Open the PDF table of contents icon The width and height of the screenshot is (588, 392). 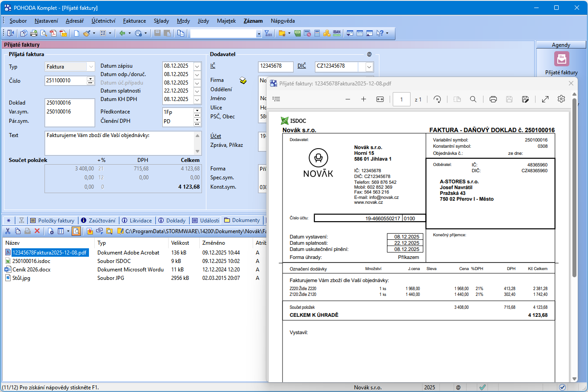[x=276, y=99]
